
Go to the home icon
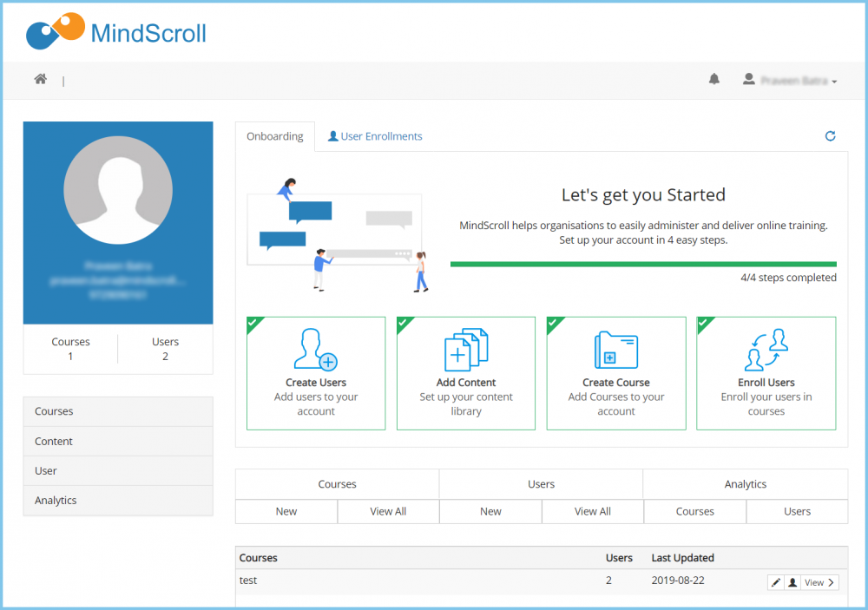pyautogui.click(x=41, y=79)
